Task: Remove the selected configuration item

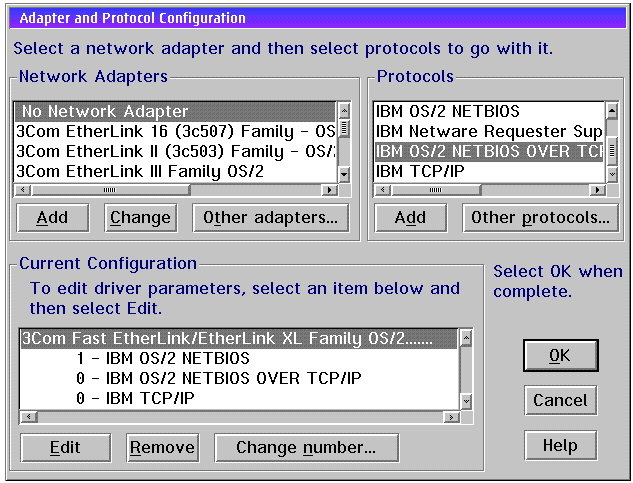Action: tap(162, 447)
